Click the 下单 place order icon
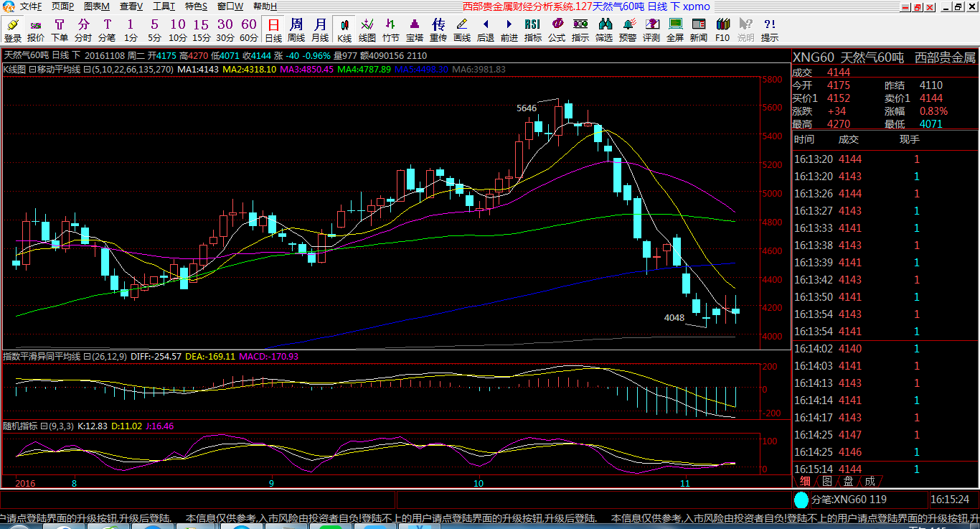Image resolution: width=980 pixels, height=529 pixels. pos(60,30)
